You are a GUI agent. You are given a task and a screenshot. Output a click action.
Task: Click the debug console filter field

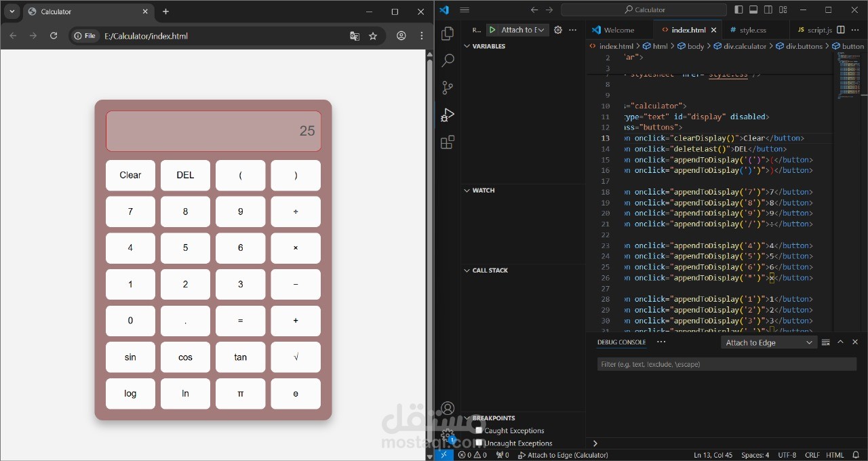727,364
